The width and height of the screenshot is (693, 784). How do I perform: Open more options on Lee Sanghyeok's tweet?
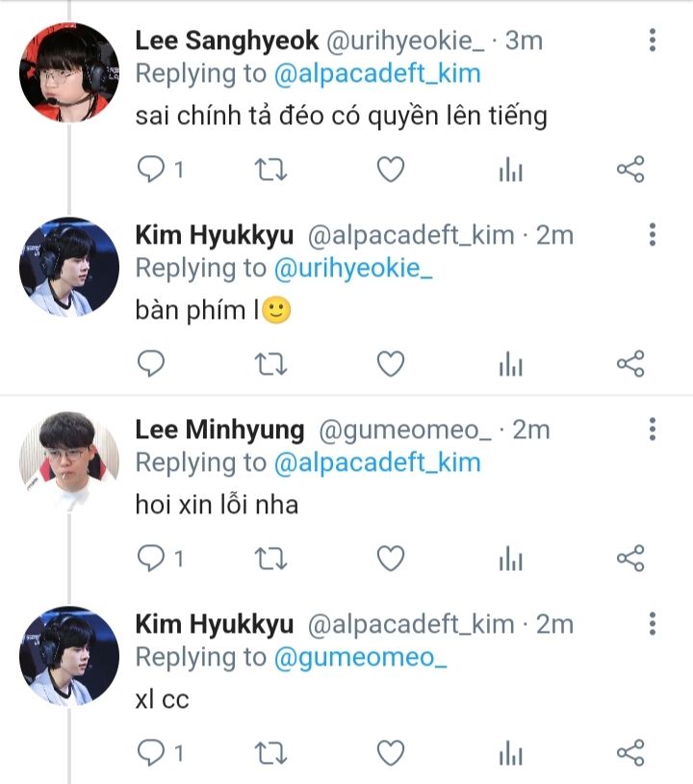(653, 40)
